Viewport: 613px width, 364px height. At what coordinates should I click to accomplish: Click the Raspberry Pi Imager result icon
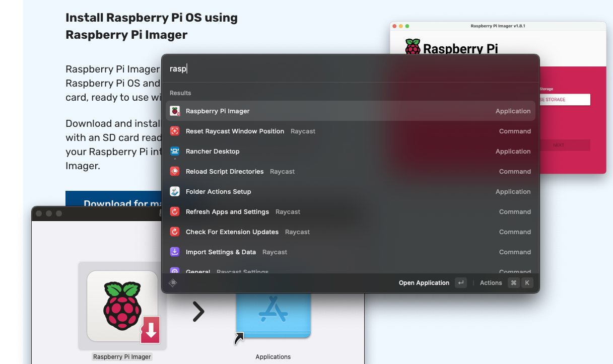(x=175, y=111)
